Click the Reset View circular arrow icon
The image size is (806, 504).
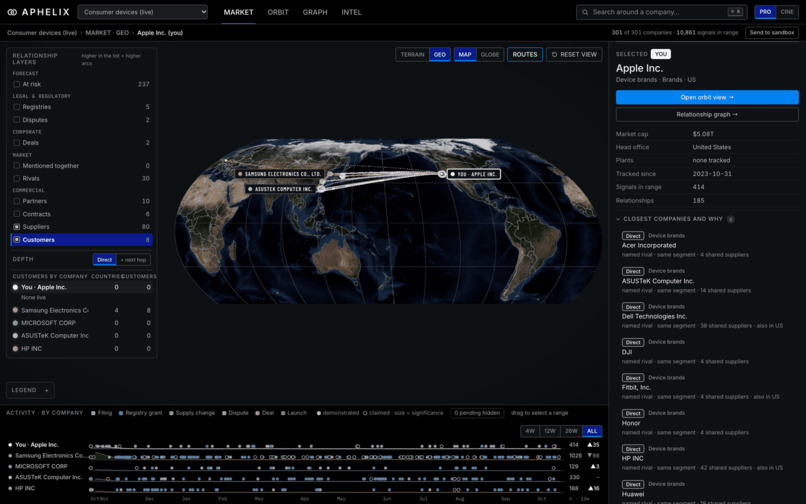click(x=554, y=55)
